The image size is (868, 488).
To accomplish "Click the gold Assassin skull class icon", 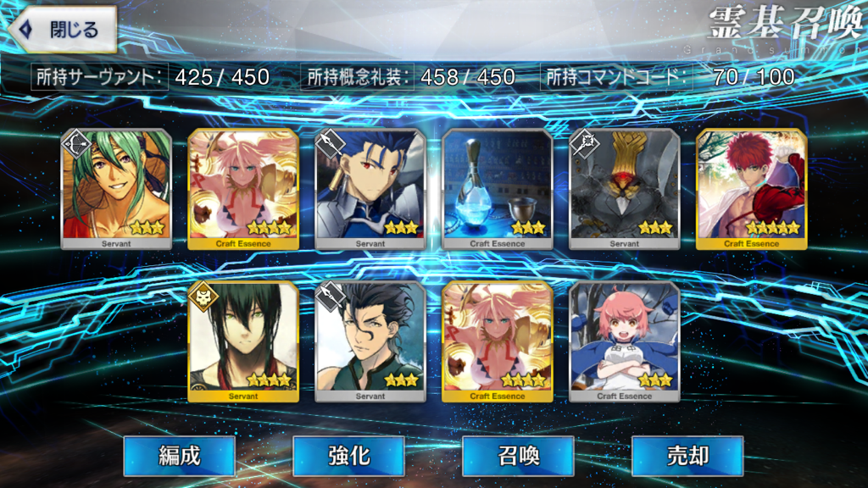I will 203,297.
